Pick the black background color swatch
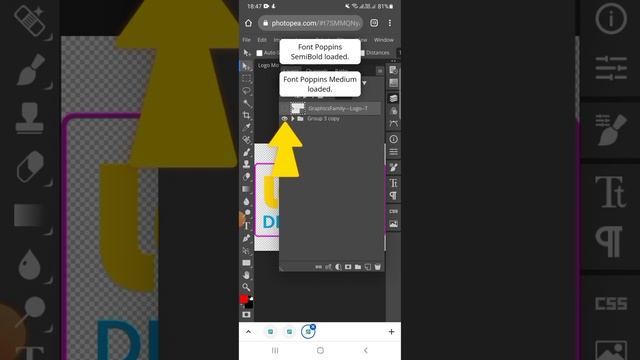 249,304
